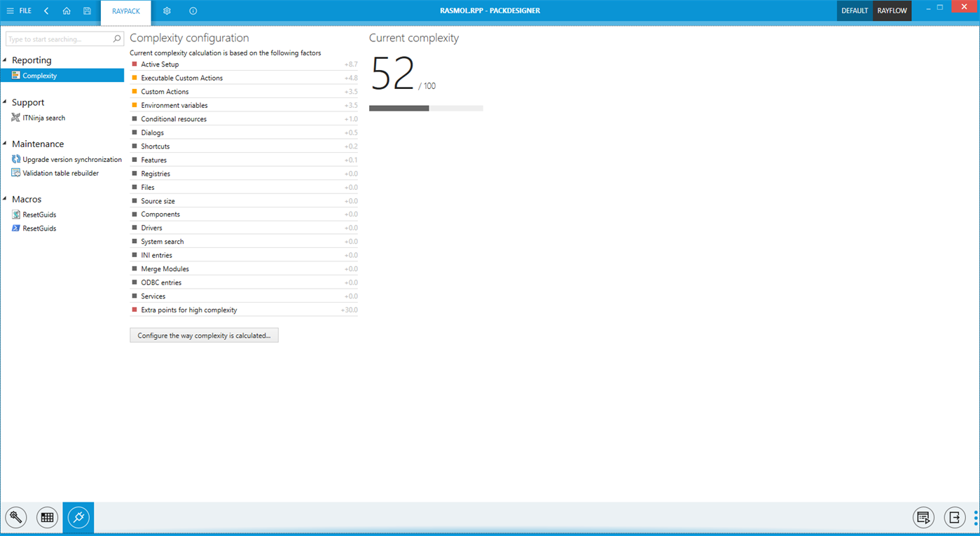Click the complexity progress bar

(x=425, y=108)
